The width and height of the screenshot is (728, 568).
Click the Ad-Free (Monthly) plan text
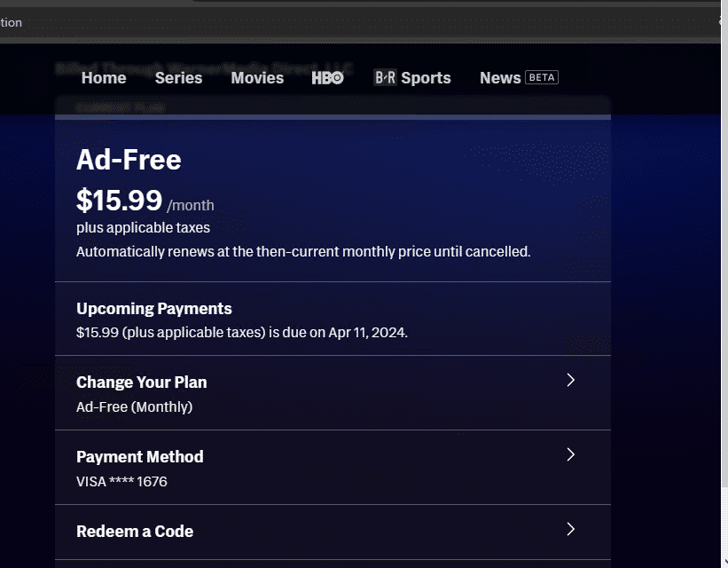(x=134, y=407)
